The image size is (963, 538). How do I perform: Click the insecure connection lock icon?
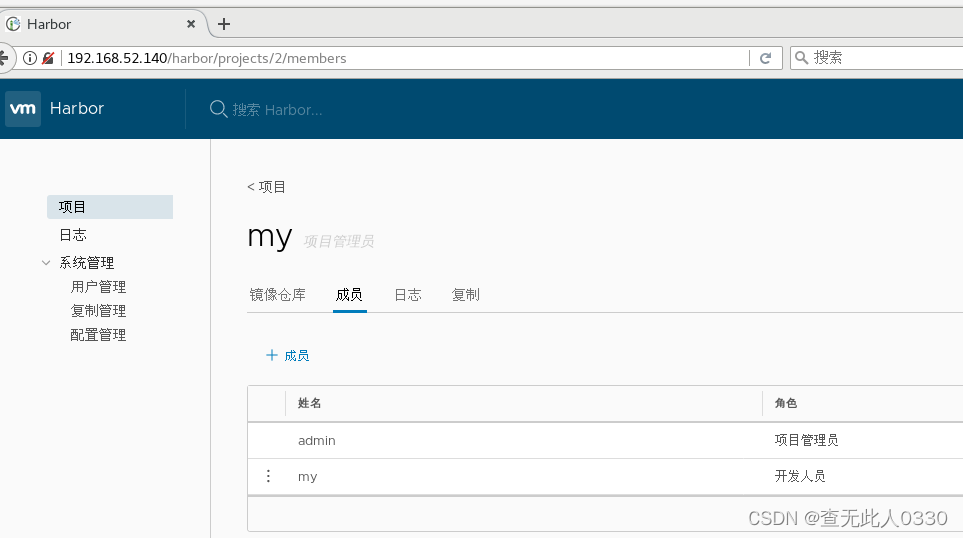pyautogui.click(x=48, y=58)
